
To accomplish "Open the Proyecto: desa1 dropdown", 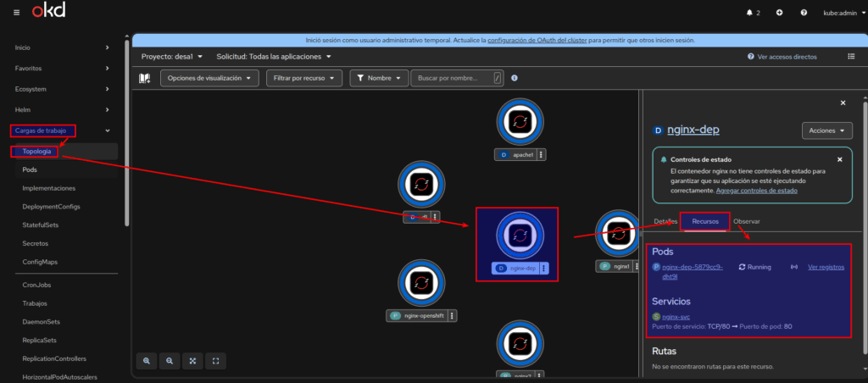I will [172, 57].
